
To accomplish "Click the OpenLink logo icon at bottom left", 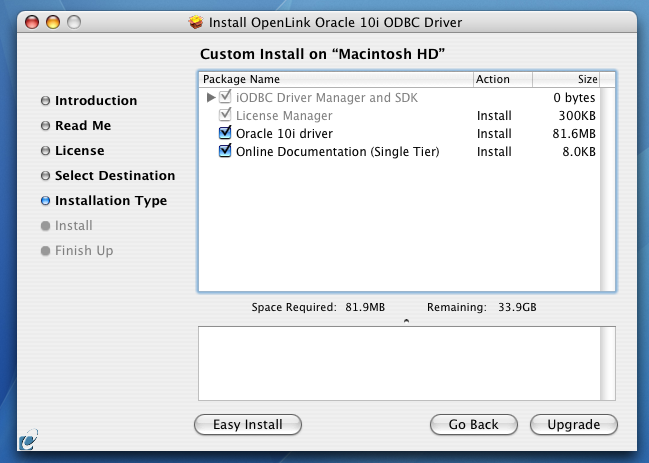I will (x=28, y=439).
